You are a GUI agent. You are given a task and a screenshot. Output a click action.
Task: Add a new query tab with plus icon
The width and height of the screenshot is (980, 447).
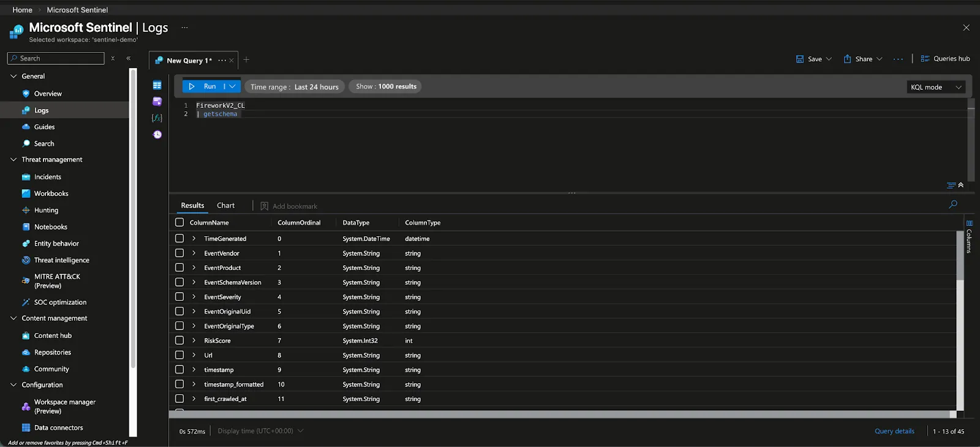click(x=246, y=59)
